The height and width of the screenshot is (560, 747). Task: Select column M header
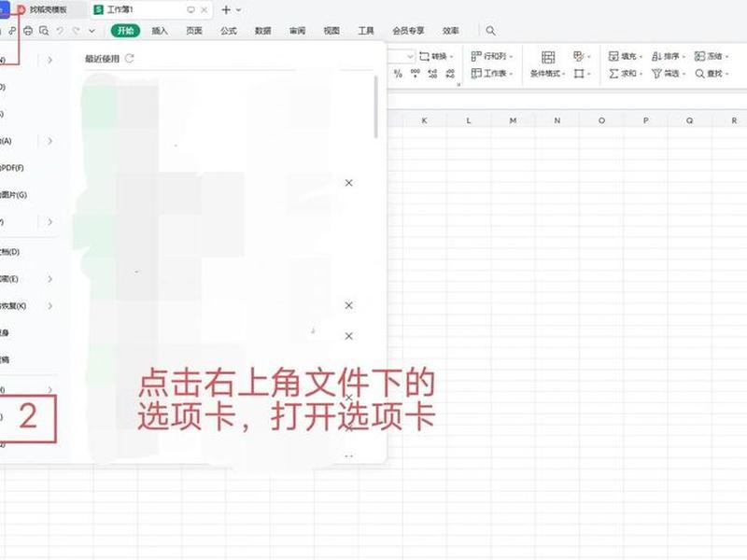[x=513, y=121]
